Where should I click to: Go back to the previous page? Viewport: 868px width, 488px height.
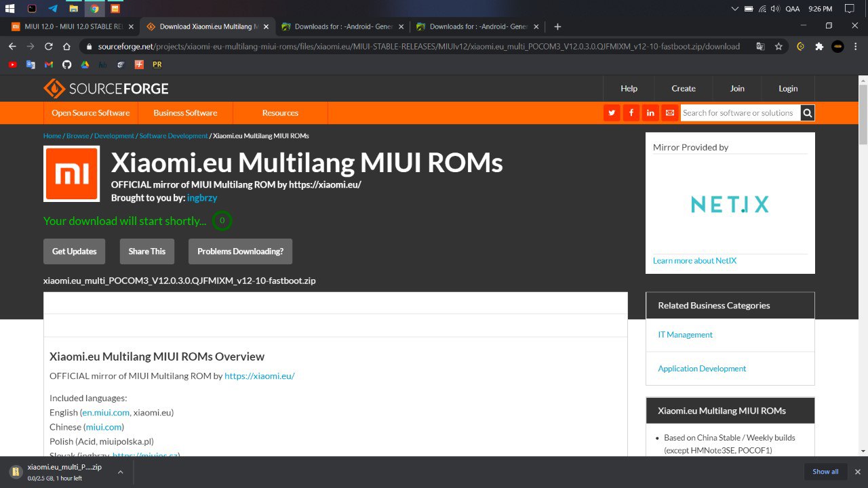(12, 46)
